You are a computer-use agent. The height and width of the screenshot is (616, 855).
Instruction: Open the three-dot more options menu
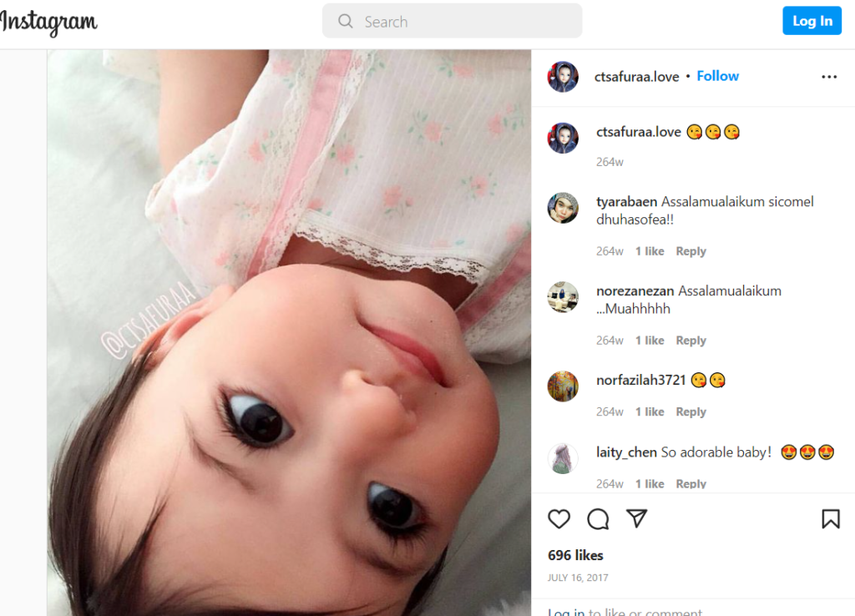829,77
